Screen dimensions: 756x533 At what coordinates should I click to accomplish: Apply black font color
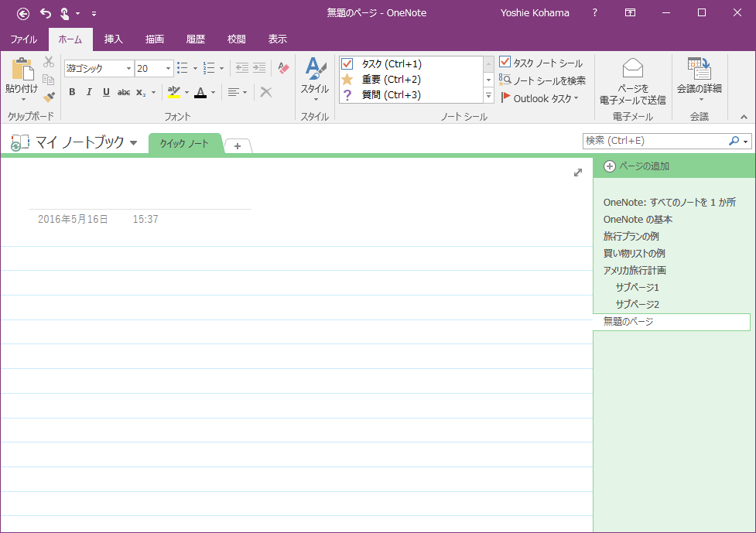(x=200, y=92)
